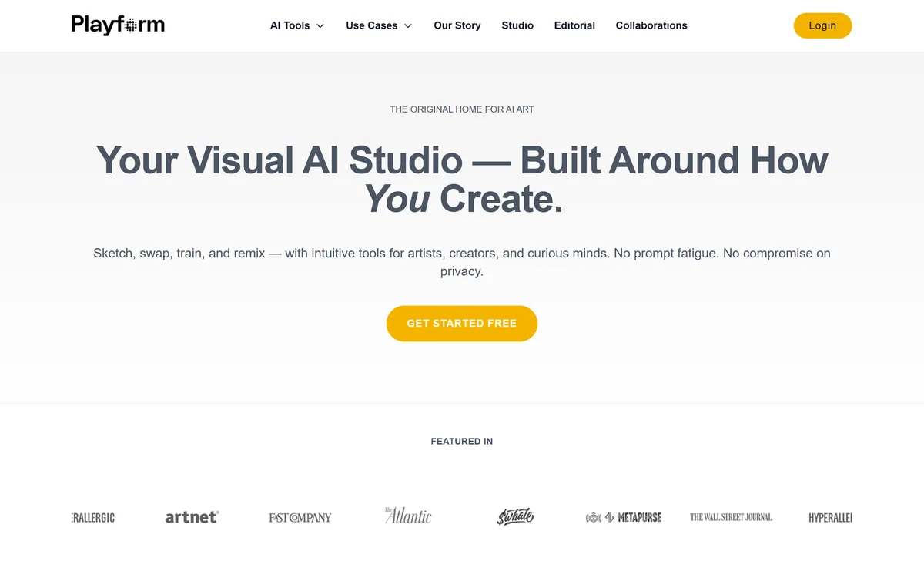Click the Swhale script logo

click(515, 516)
